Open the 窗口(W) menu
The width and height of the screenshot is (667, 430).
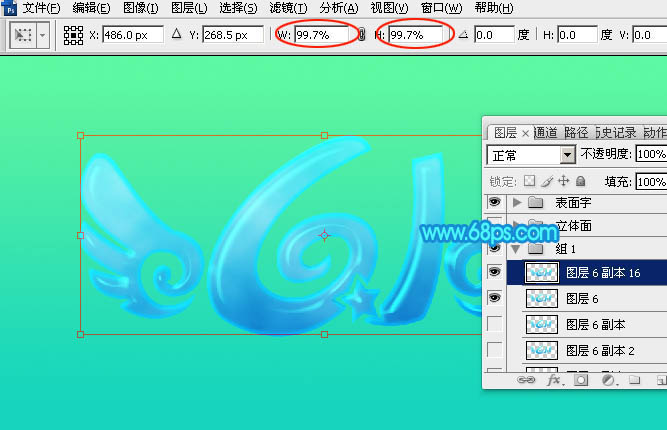[x=441, y=8]
